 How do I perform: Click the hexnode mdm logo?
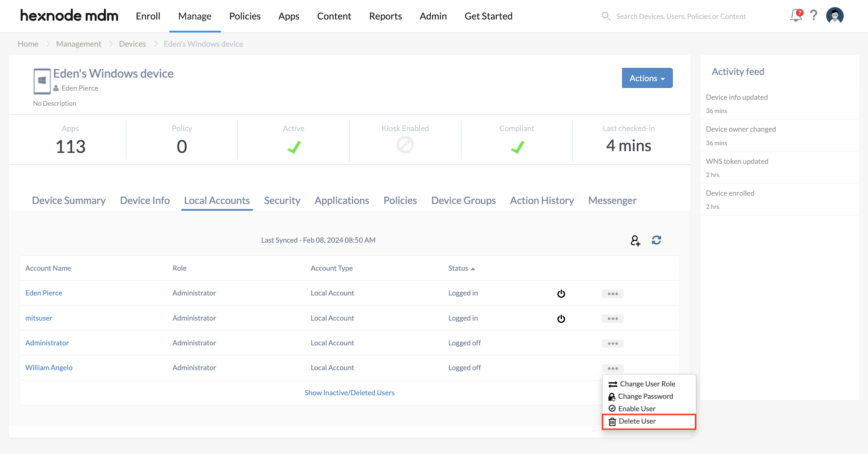pos(69,16)
